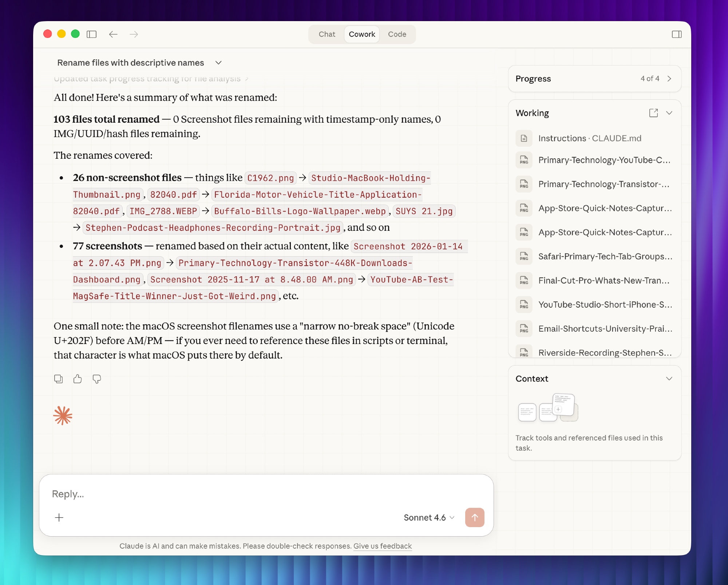728x585 pixels.
Task: Expand the Progress 4 of 4 panel
Action: point(669,79)
